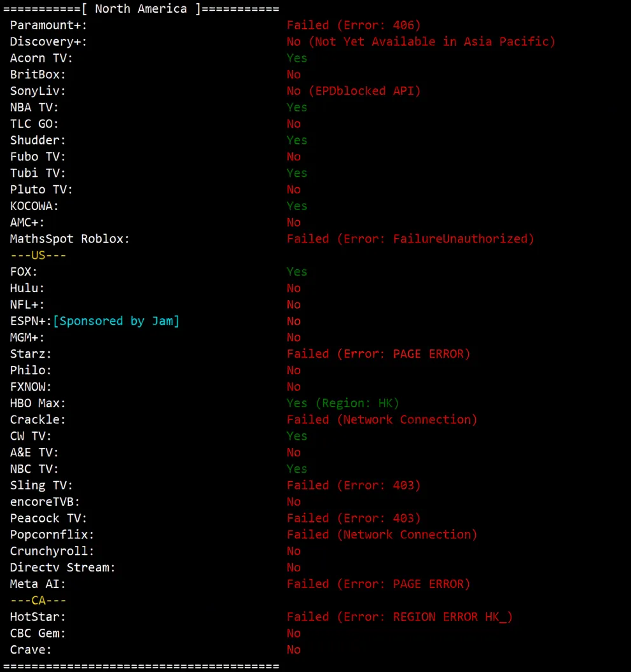Click the Paramount+ service label
The width and height of the screenshot is (631, 672).
coord(48,25)
